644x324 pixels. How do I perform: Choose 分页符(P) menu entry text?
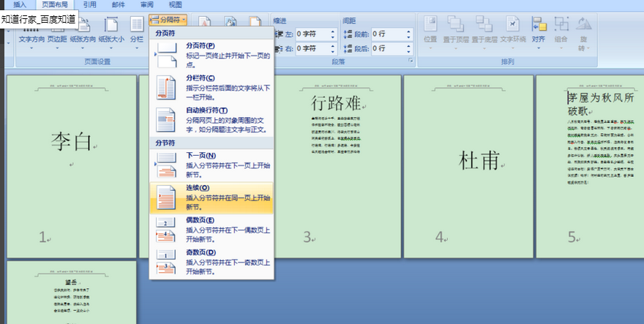click(x=200, y=45)
